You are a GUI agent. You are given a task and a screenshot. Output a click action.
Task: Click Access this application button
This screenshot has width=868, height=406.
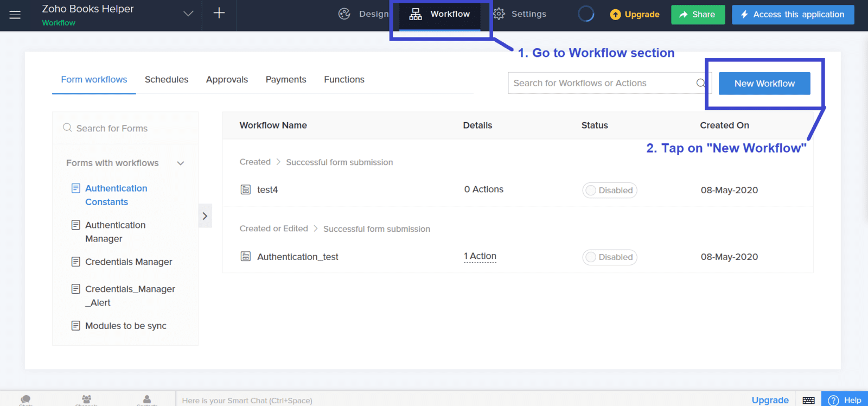point(793,15)
